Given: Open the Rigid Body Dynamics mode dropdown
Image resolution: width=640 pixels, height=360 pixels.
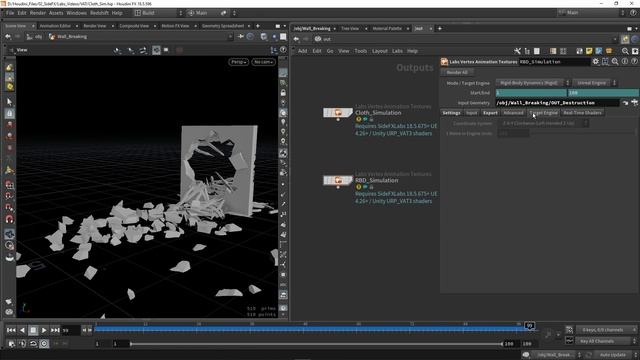Looking at the screenshot, I should point(532,83).
